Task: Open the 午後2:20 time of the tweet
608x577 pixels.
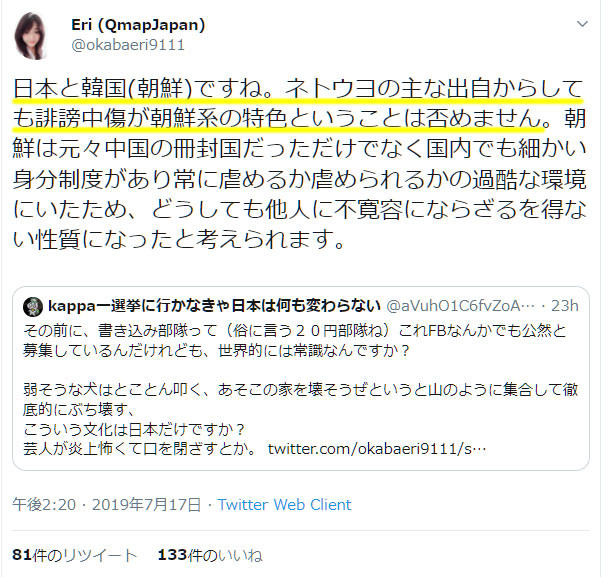Action: pos(44,505)
